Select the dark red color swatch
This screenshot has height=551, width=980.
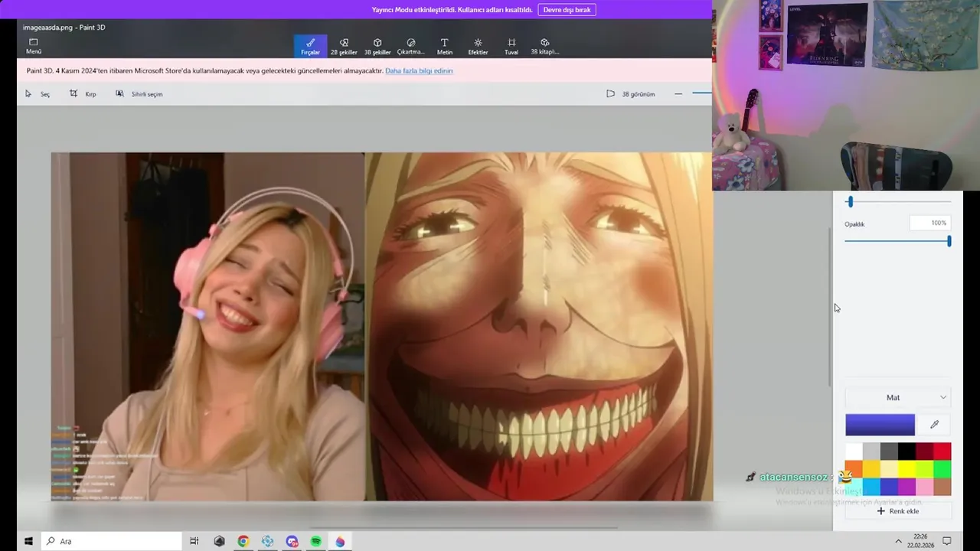[x=924, y=451]
